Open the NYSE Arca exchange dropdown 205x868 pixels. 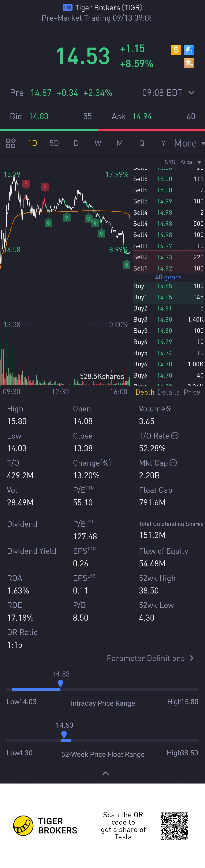coord(183,162)
